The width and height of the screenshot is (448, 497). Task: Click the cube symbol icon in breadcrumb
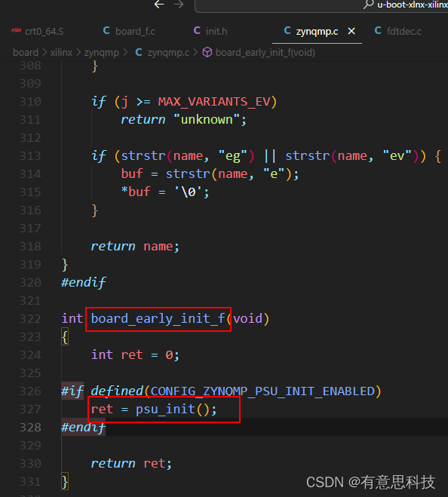point(207,52)
